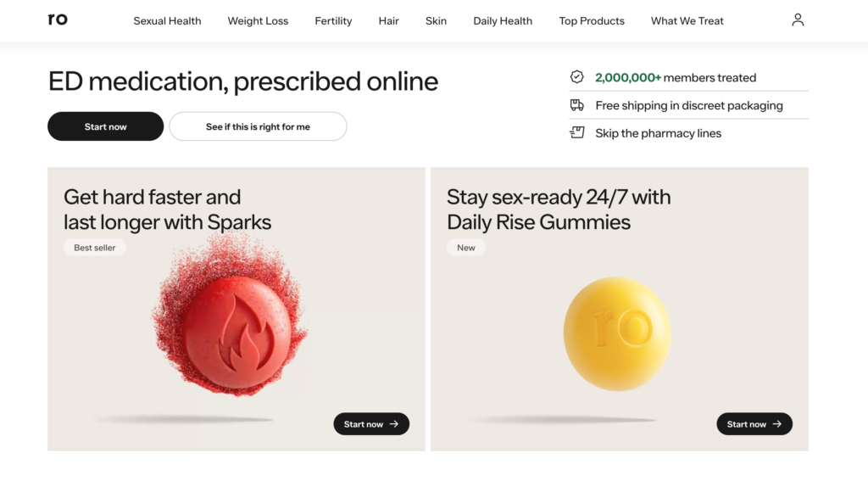This screenshot has height=492, width=868.
Task: Click the delivery truck shipping icon
Action: pyautogui.click(x=576, y=104)
